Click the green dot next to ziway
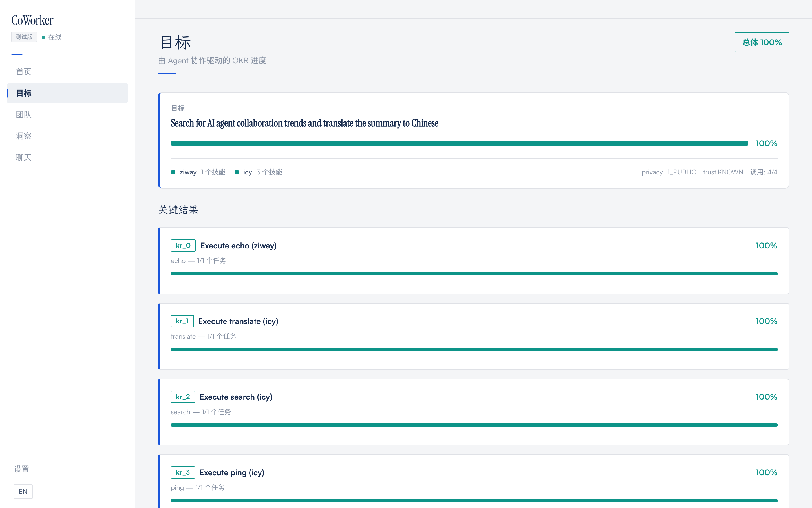The image size is (812, 508). point(173,172)
